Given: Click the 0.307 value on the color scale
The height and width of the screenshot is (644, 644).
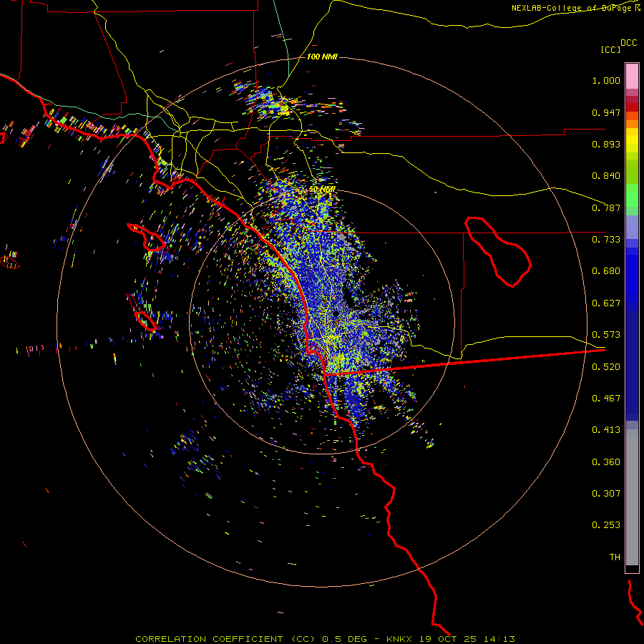Looking at the screenshot, I should (x=606, y=494).
